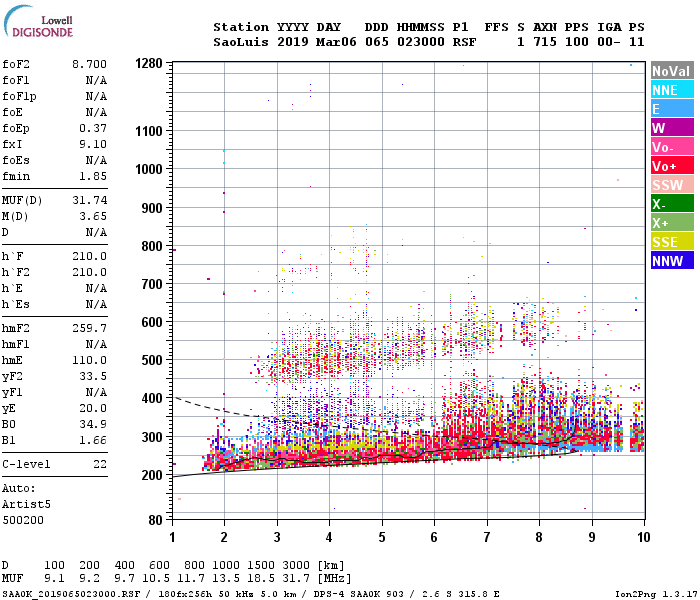This screenshot has height=600, width=700.
Task: Click the 715 AXN header value
Action: point(545,42)
